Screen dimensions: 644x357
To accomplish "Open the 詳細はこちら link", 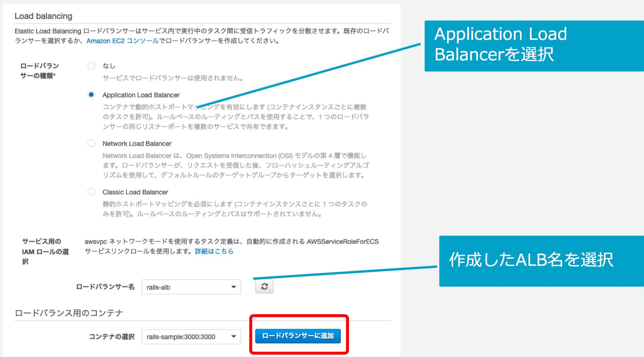I will (x=214, y=251).
